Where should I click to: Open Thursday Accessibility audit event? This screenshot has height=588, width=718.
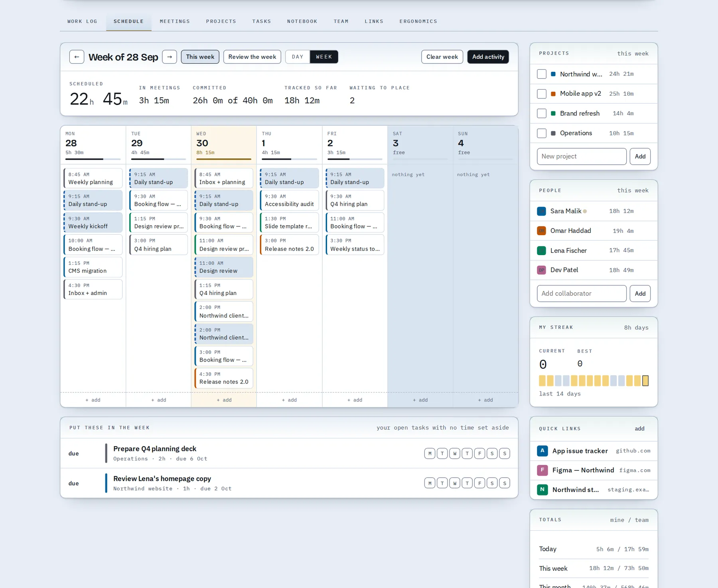[289, 201]
